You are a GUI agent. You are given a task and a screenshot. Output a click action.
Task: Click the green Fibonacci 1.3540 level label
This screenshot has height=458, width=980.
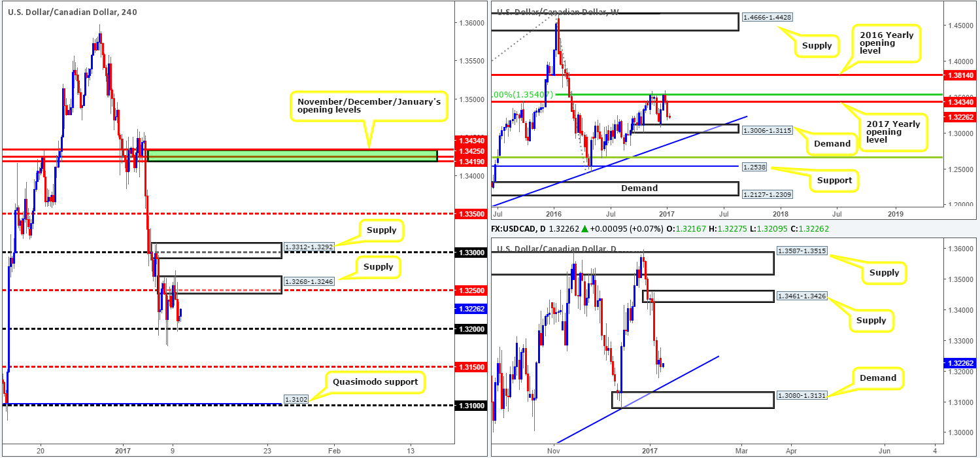[x=521, y=94]
